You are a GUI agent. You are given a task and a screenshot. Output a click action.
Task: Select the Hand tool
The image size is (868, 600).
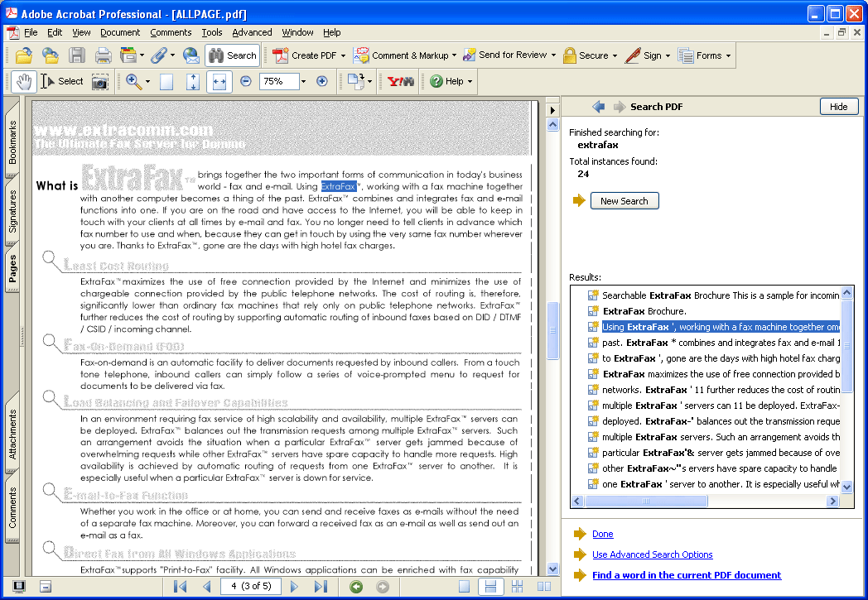pos(24,81)
